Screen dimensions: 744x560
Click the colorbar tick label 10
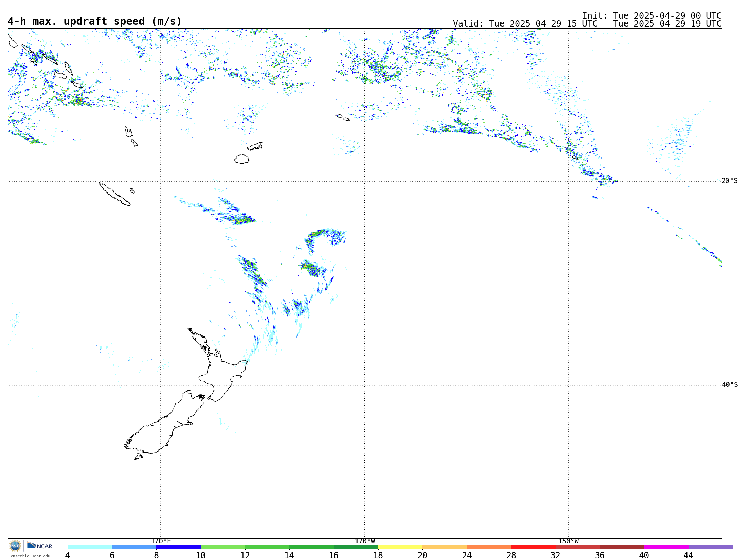(201, 556)
